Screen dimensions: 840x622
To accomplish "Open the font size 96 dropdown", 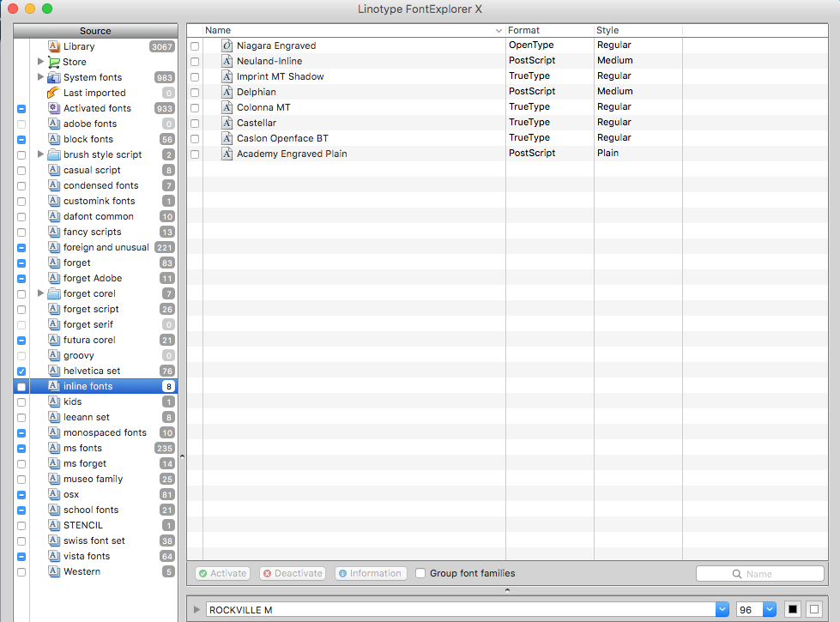I will tap(770, 610).
